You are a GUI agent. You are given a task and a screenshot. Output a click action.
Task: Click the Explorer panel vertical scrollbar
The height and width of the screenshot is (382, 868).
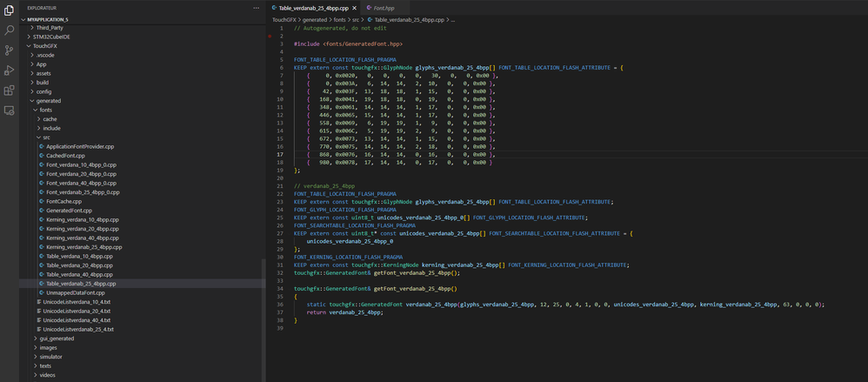click(x=264, y=320)
